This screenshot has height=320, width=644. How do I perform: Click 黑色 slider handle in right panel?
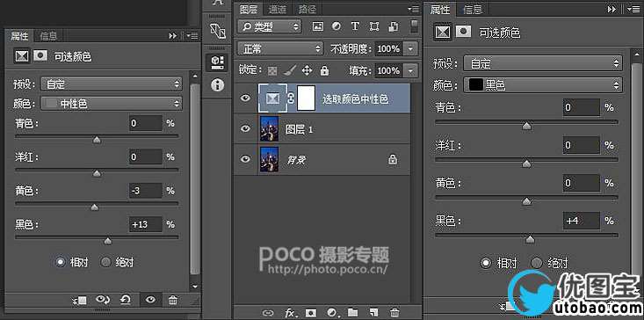click(531, 239)
